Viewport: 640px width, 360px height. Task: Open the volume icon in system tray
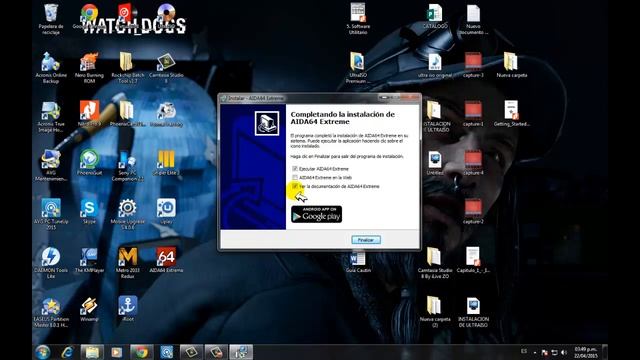564,352
